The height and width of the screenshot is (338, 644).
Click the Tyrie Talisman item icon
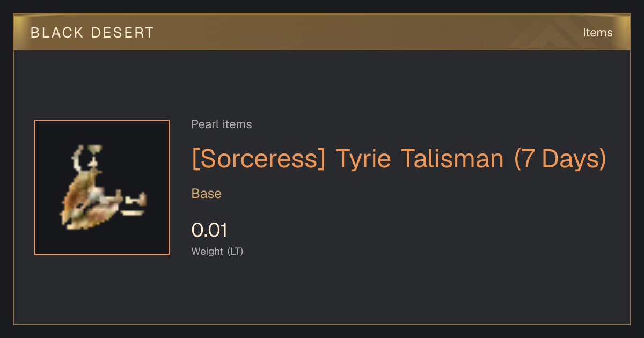[102, 187]
